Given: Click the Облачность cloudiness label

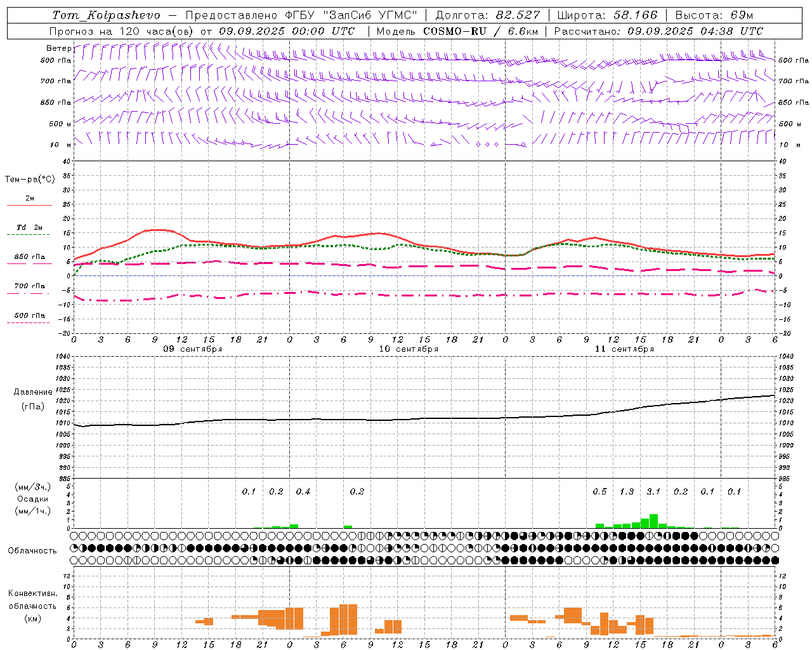Looking at the screenshot, I should pos(32,551).
